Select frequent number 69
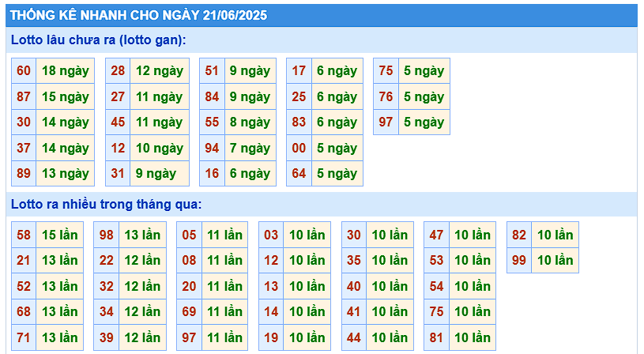Viewport: 644px width, 354px height. tap(190, 311)
